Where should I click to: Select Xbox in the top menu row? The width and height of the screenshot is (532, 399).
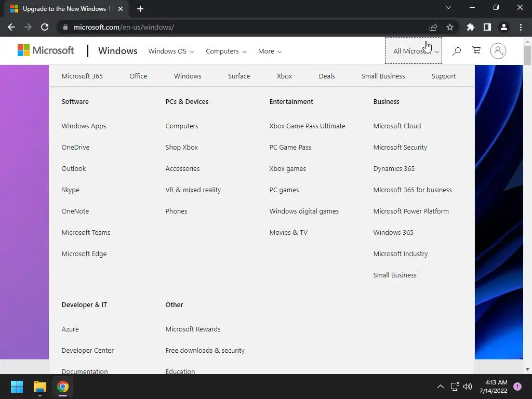(284, 76)
